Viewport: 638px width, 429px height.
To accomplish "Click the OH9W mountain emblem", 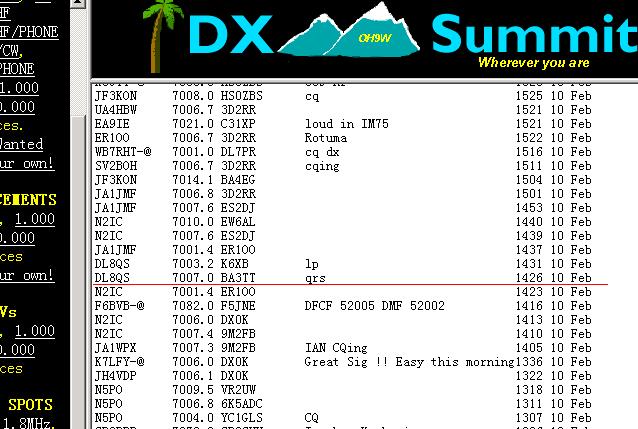I will tap(349, 31).
